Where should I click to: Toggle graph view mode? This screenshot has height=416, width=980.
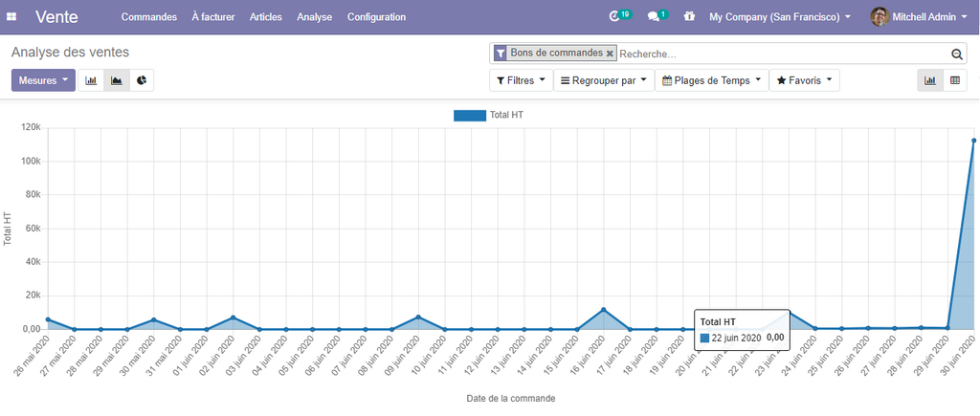click(x=929, y=80)
